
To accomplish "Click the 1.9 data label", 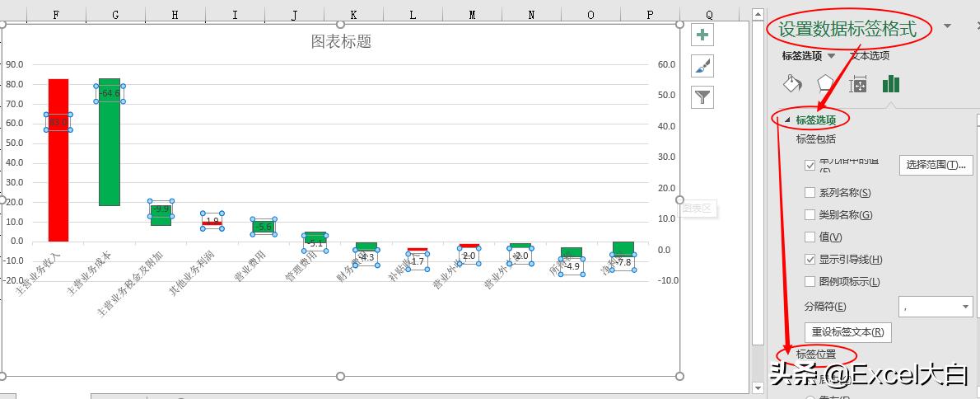I will pyautogui.click(x=212, y=221).
